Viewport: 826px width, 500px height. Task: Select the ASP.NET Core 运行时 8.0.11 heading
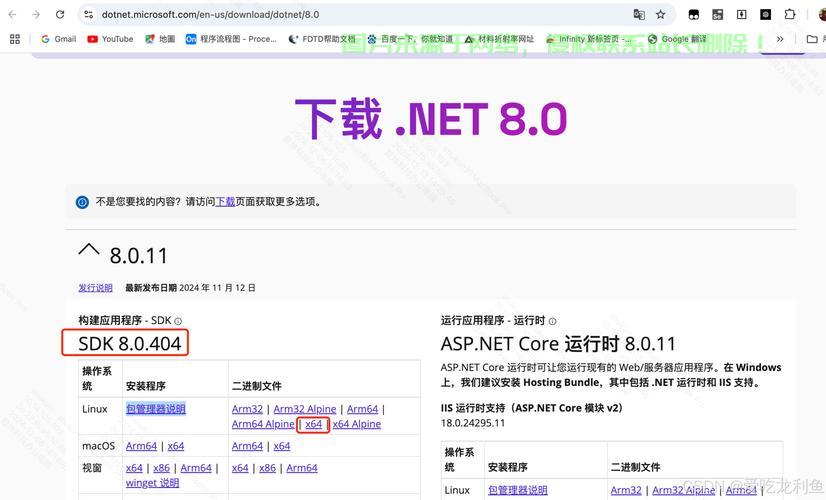coord(558,344)
